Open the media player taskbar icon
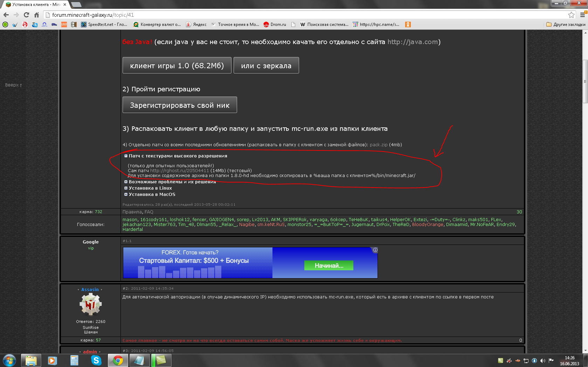This screenshot has height=367, width=588. tap(53, 360)
